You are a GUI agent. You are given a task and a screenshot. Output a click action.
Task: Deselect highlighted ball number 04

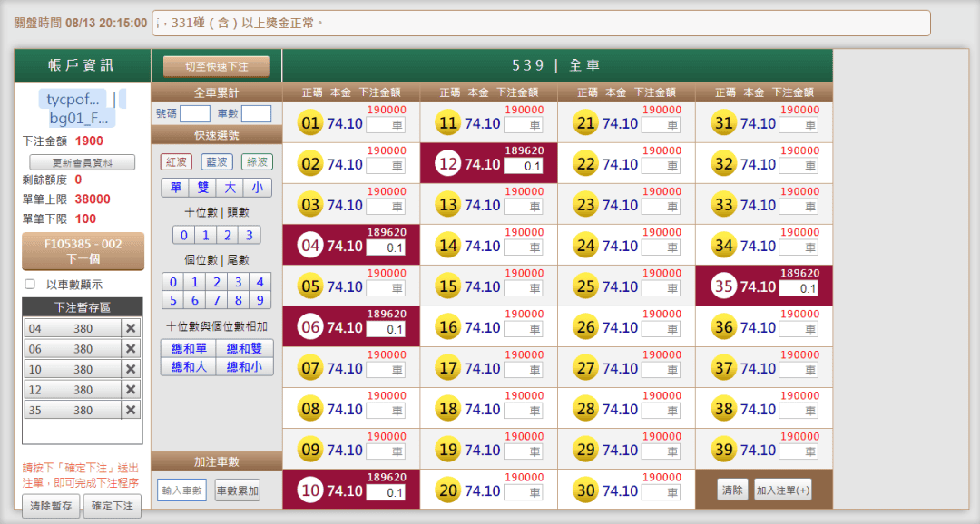click(x=310, y=246)
